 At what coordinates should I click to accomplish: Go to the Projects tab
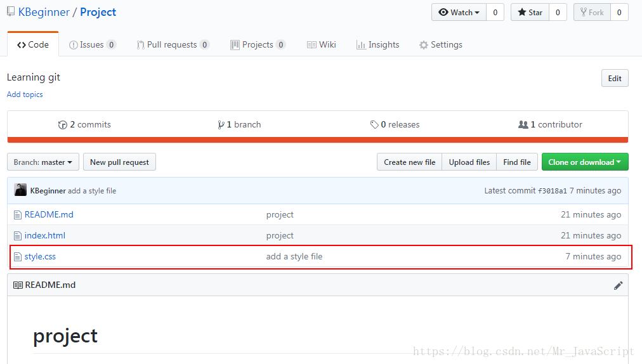click(258, 44)
